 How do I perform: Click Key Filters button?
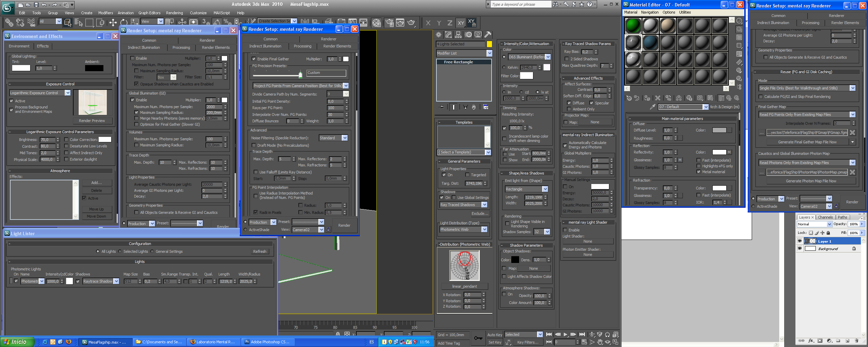coord(528,342)
